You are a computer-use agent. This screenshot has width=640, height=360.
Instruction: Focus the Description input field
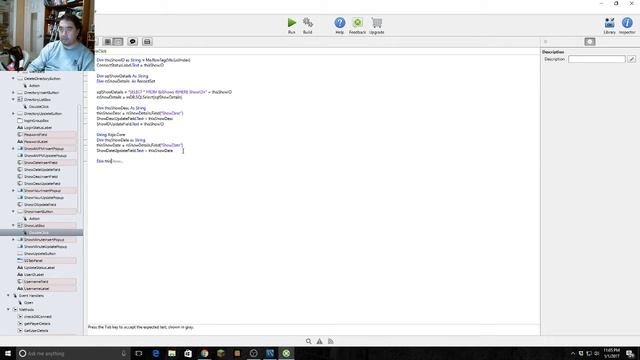(596, 59)
